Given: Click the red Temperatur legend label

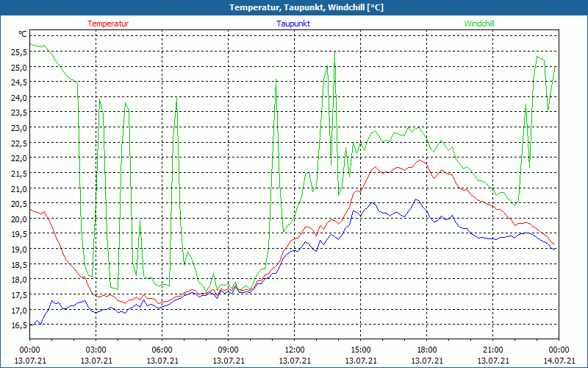Looking at the screenshot, I should (x=108, y=24).
